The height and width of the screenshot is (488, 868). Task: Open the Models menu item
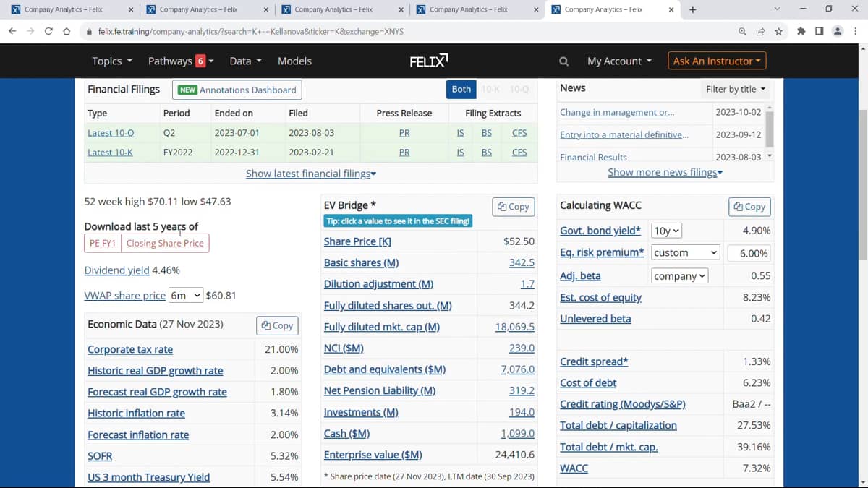(294, 61)
